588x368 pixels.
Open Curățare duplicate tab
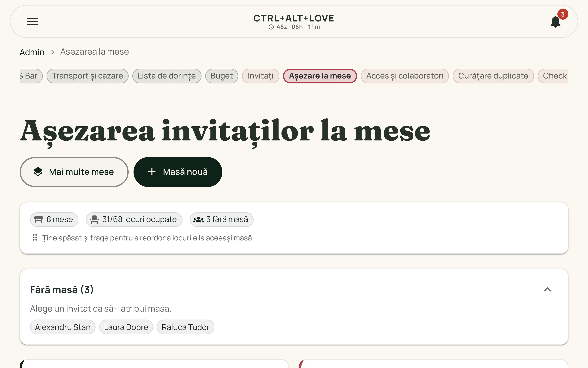tap(493, 76)
